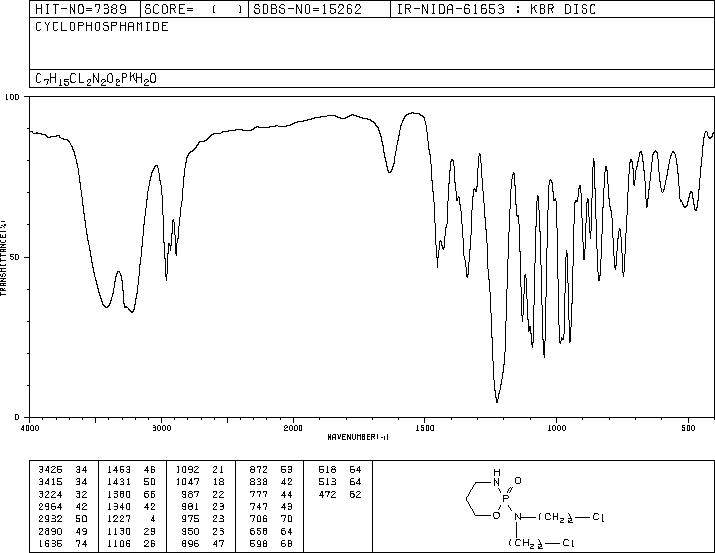Click the upper Cl atom in structure
Screen dimensions: 715x553
pos(598,517)
